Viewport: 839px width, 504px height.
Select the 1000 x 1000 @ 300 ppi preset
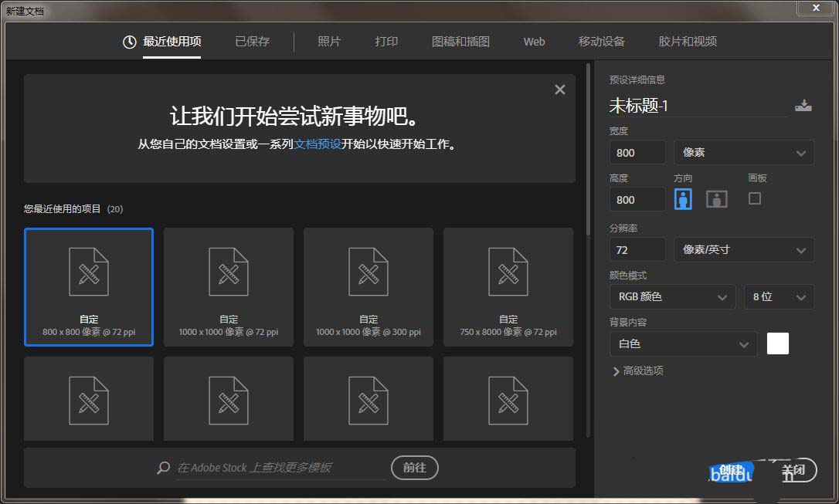point(368,286)
